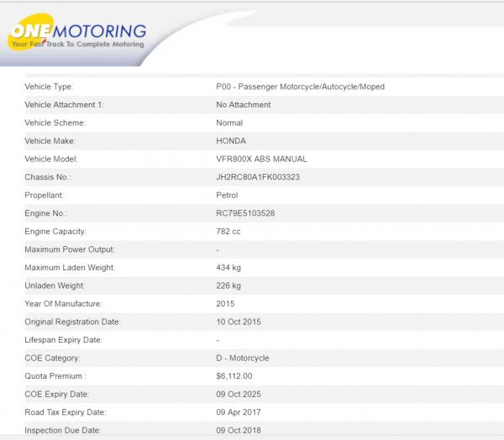Click the '2015' year value
This screenshot has width=504, height=440.
(225, 304)
